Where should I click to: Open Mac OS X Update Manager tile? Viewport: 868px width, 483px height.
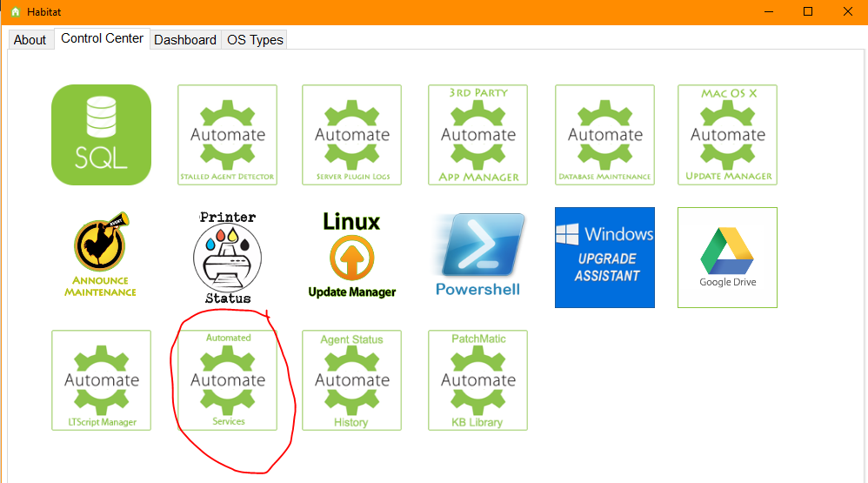727,135
